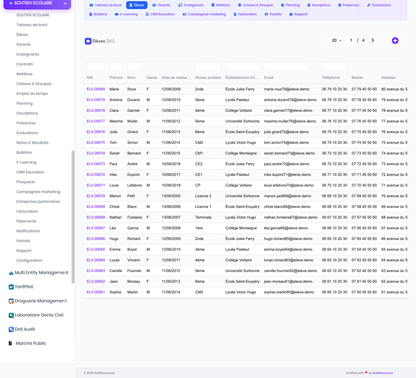Click the Présences tab icon

tap(339, 5)
